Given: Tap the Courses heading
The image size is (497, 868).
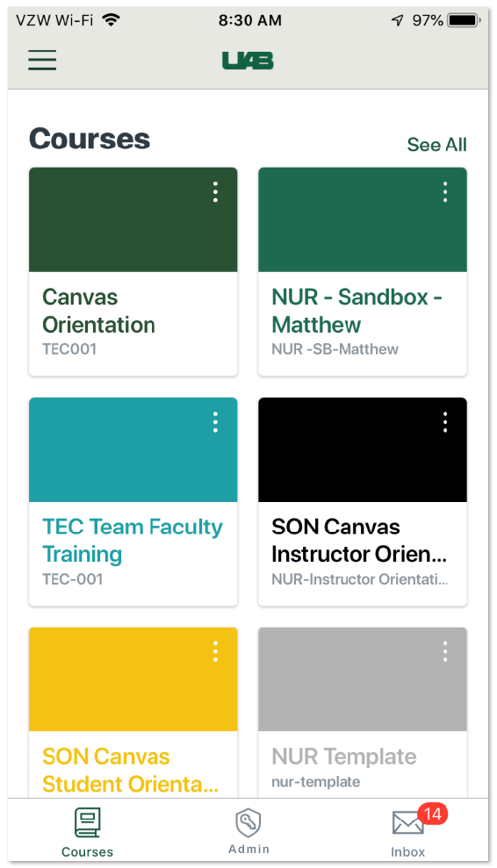Looking at the screenshot, I should (90, 139).
